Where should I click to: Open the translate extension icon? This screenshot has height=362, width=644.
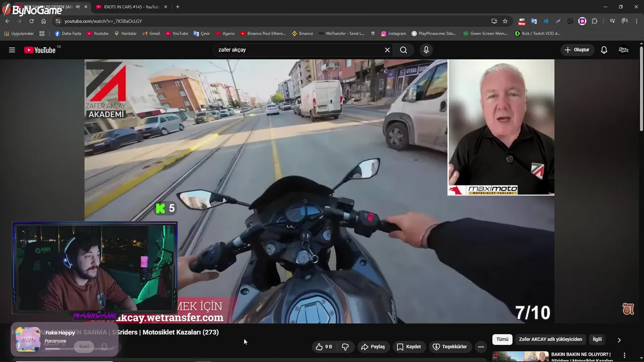pyautogui.click(x=534, y=21)
